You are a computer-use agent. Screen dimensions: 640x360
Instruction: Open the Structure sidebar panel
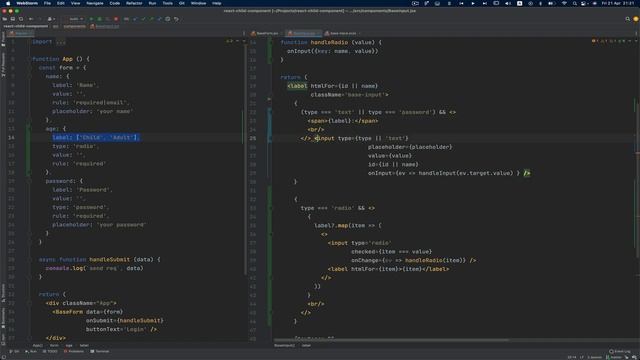click(3, 293)
